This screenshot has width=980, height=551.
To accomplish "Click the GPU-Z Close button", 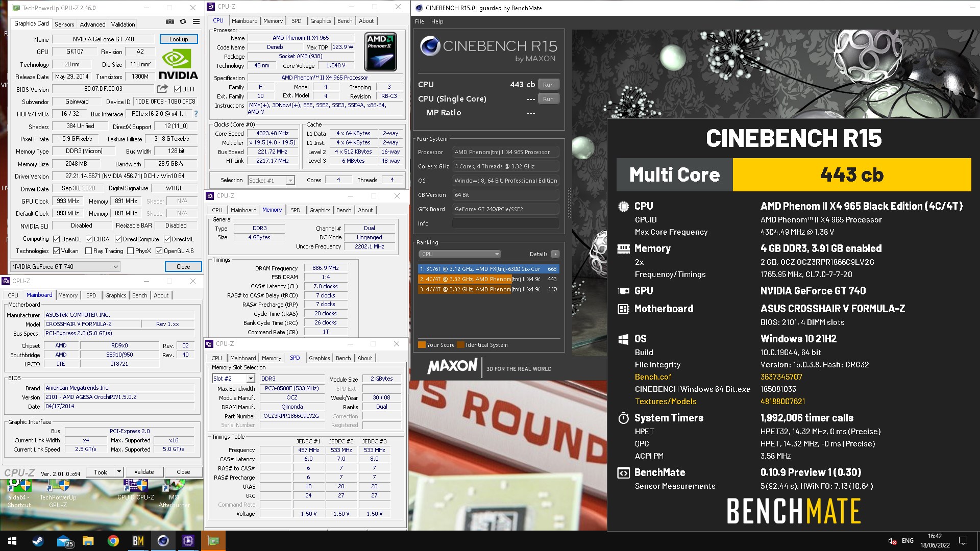I will pos(183,267).
